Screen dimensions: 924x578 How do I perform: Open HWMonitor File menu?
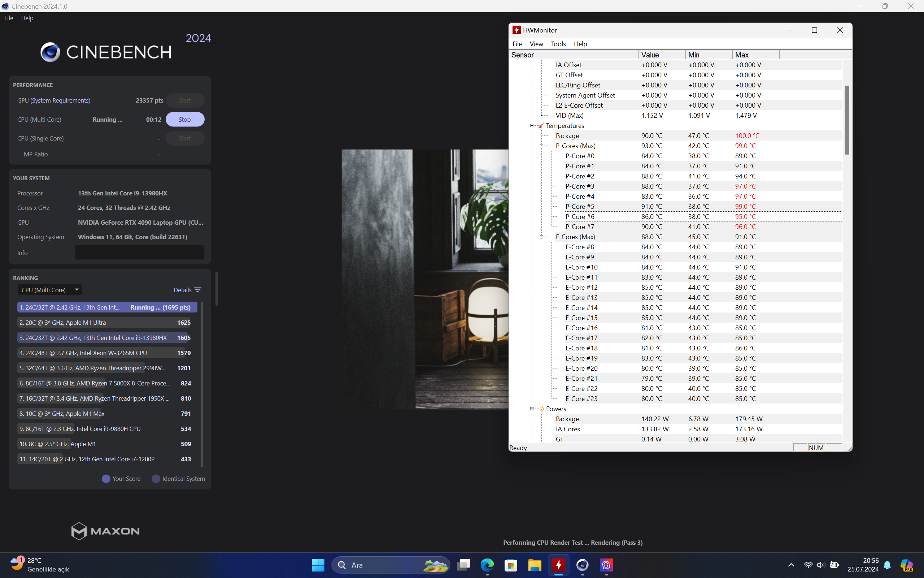click(x=517, y=44)
